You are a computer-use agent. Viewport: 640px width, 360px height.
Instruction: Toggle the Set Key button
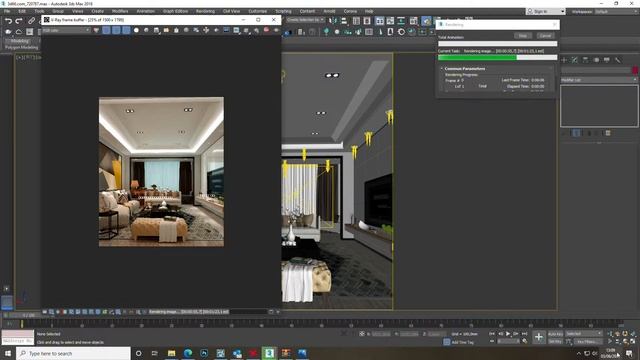(555, 341)
